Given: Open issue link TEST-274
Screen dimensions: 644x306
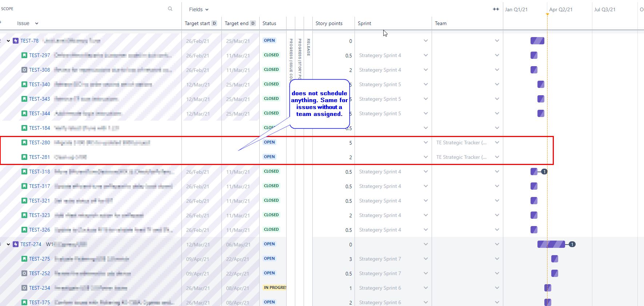Looking at the screenshot, I should [x=31, y=244].
